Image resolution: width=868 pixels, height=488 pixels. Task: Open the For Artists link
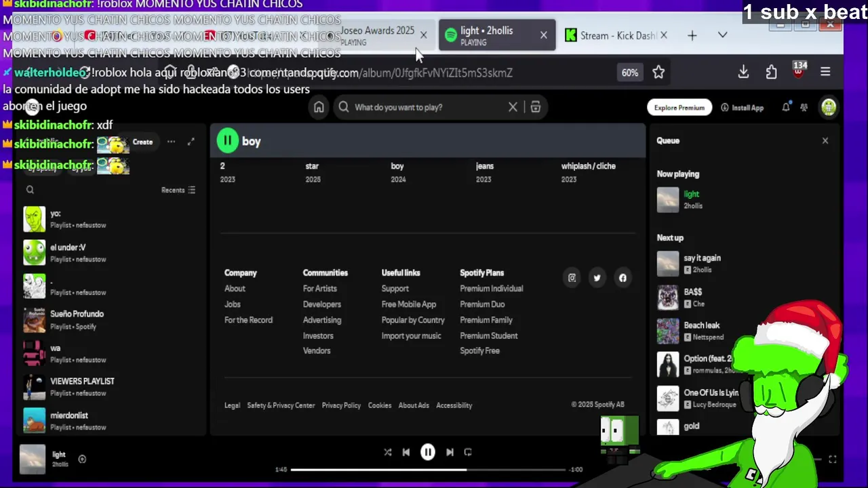pos(319,289)
